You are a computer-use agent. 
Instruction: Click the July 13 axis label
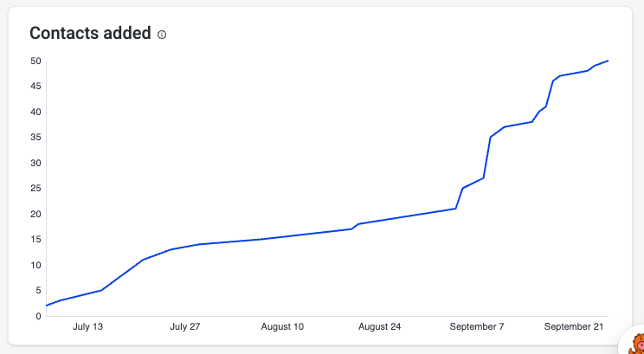click(x=87, y=327)
